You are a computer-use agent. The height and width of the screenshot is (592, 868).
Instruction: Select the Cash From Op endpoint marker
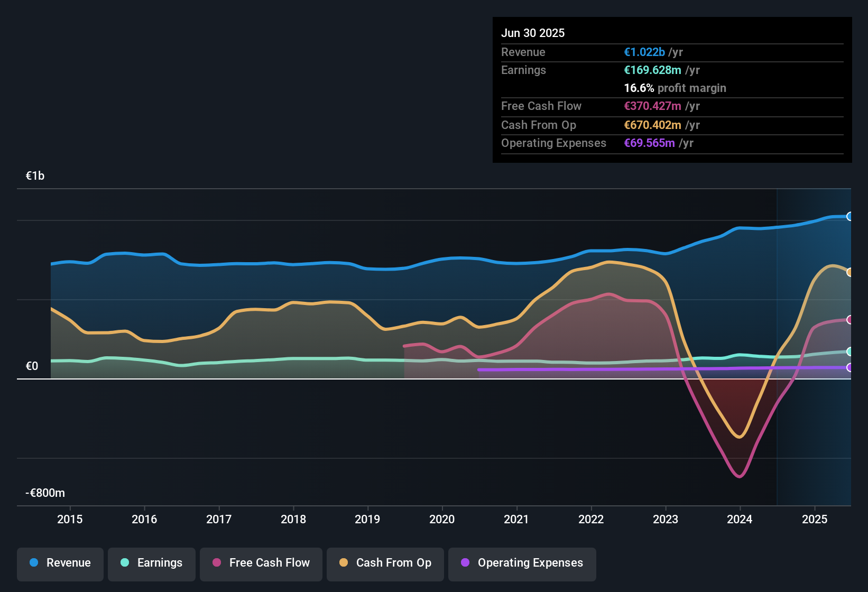click(x=850, y=272)
